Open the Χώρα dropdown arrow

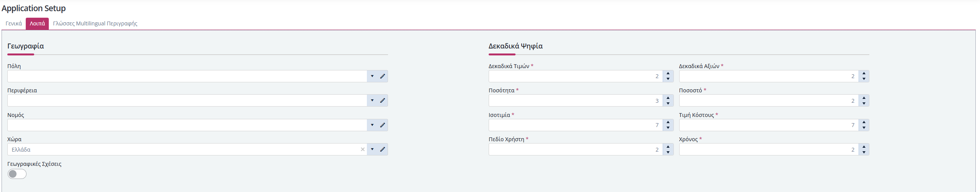(x=372, y=149)
